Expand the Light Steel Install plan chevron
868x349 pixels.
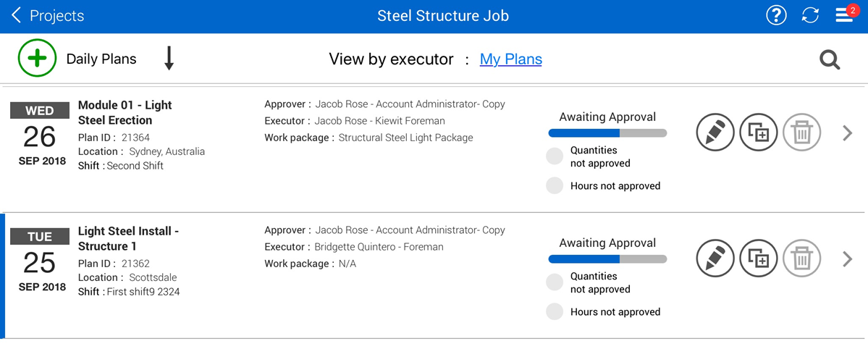click(848, 258)
